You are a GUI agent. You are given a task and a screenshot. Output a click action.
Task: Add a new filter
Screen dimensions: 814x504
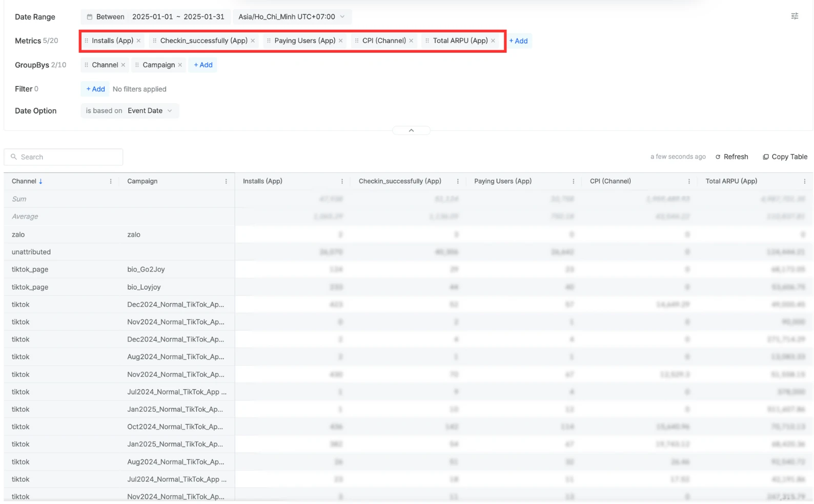click(x=95, y=89)
